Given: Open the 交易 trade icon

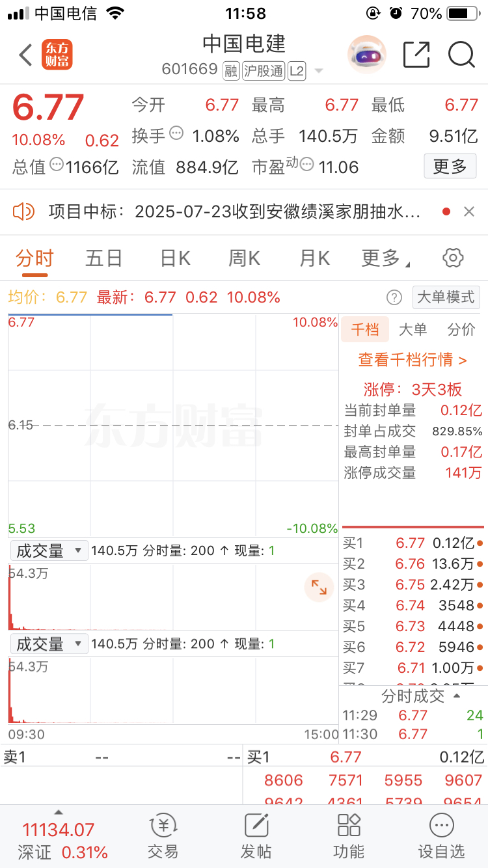Looking at the screenshot, I should (x=163, y=836).
